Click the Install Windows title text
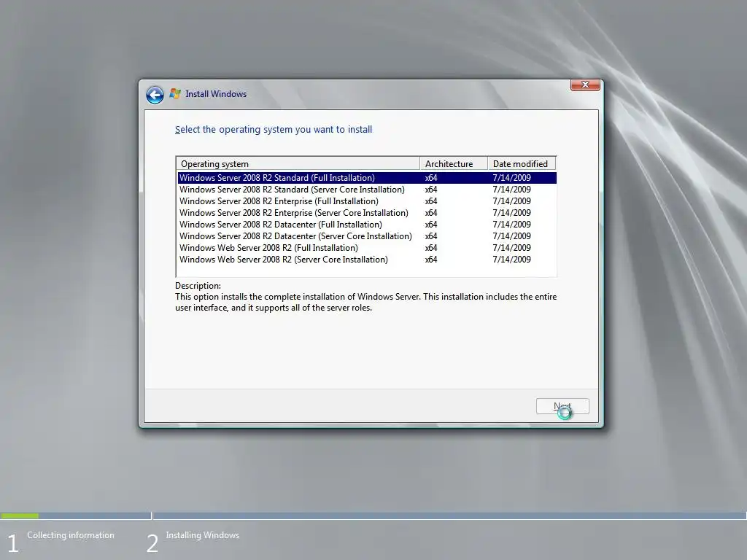Screen dimensions: 747x560 point(216,94)
